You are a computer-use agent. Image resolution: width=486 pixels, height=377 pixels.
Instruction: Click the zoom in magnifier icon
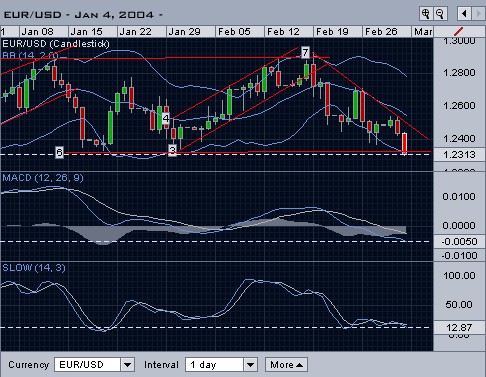(x=426, y=14)
